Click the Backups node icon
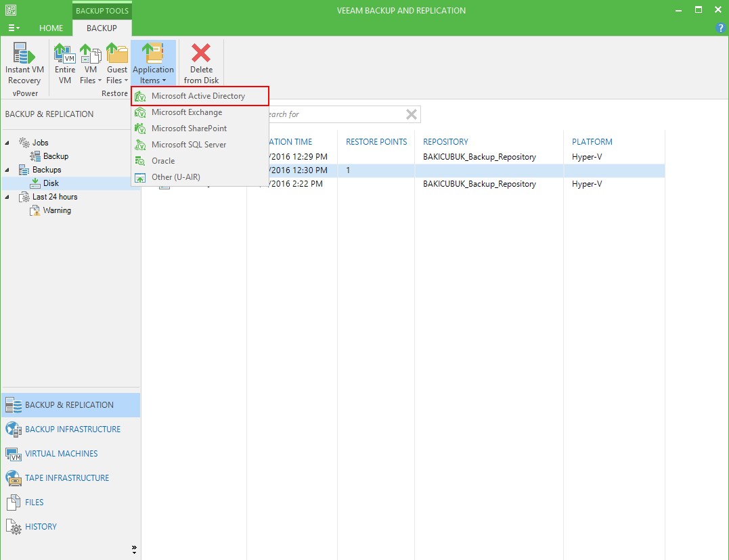The image size is (729, 560). (x=24, y=170)
